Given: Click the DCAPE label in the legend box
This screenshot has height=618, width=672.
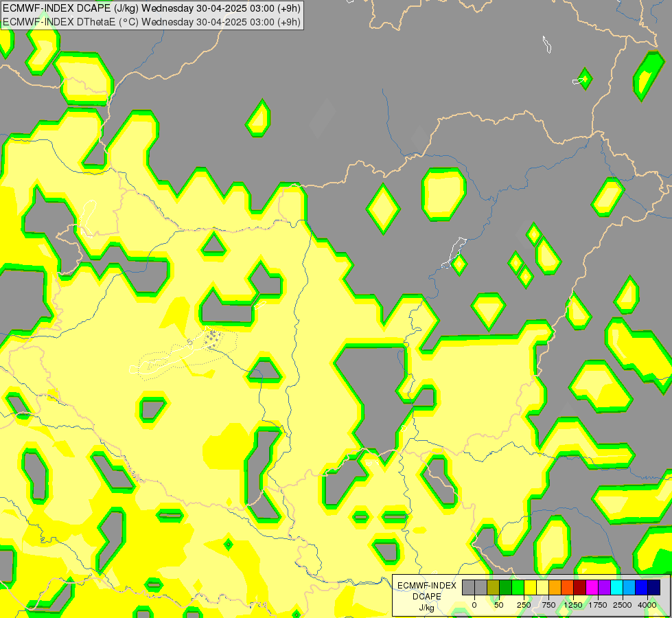Looking at the screenshot, I should pos(427,597).
